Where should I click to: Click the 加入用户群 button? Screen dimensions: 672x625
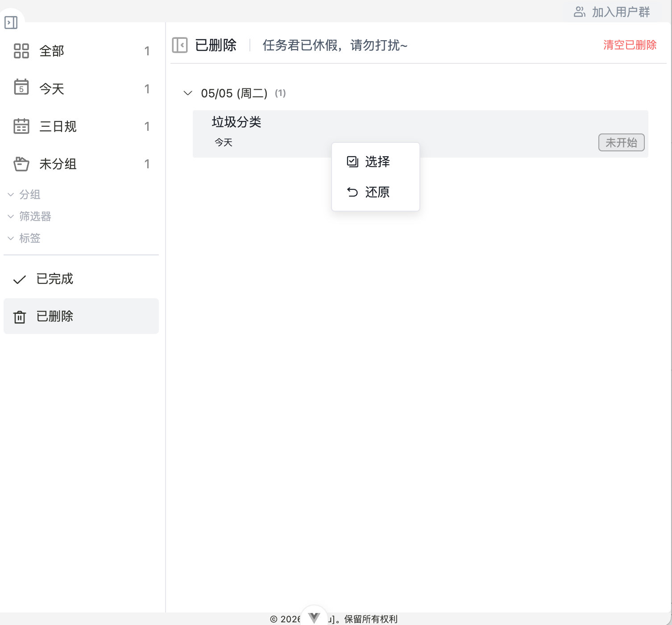[612, 12]
